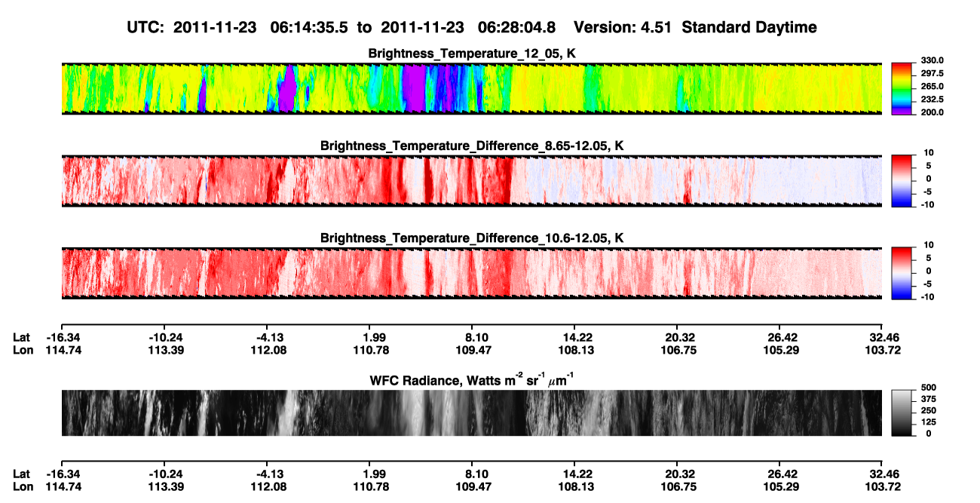Click the upper -16.34 latitude axis label
Screen dimensions: 980x503
click(61, 337)
